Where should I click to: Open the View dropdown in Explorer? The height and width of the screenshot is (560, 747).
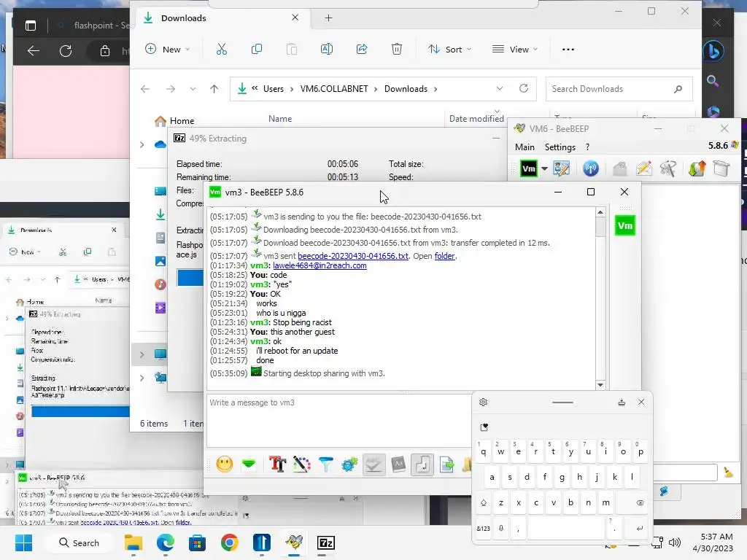[x=515, y=49]
